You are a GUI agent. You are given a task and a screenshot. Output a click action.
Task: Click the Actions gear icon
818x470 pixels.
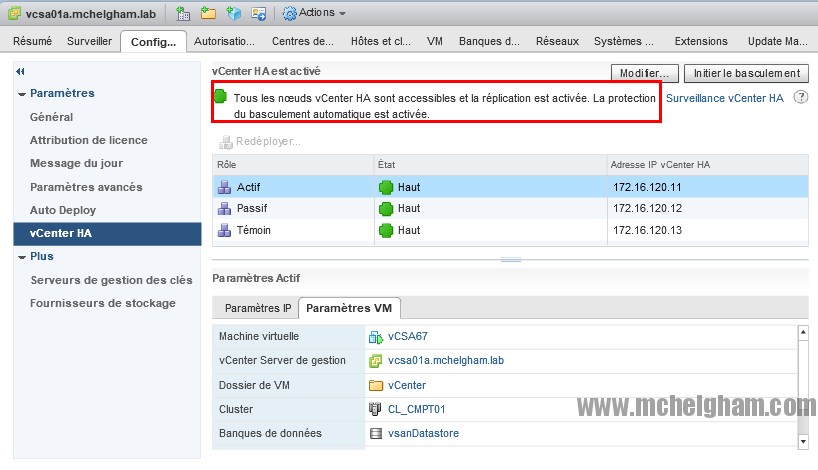[x=290, y=14]
